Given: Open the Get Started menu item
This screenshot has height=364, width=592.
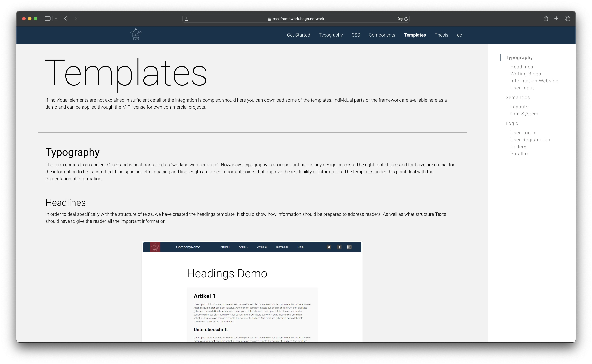Looking at the screenshot, I should coord(298,35).
